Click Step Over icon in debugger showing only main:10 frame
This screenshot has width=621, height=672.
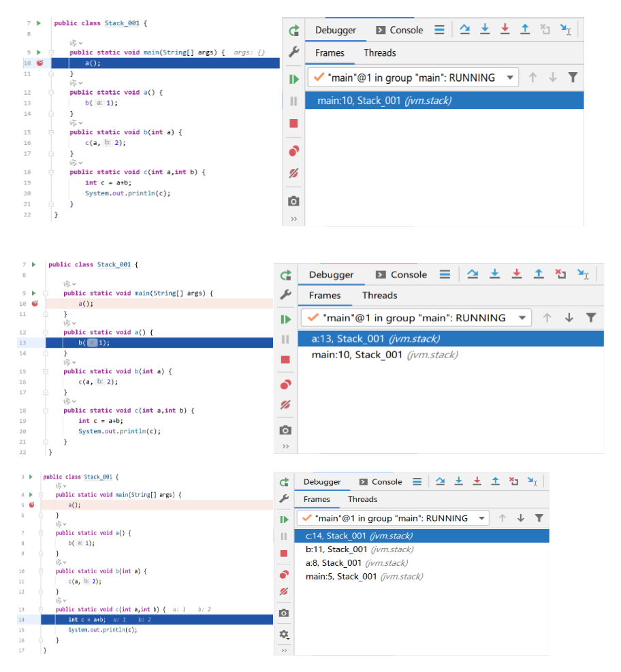point(464,29)
